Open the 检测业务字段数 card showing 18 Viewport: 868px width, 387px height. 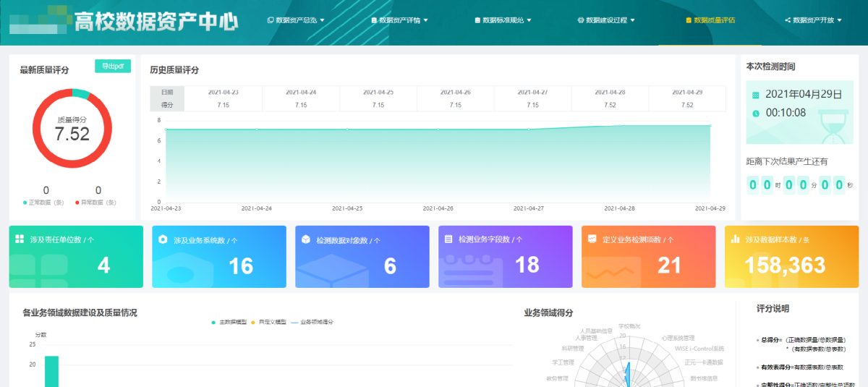[x=506, y=257]
